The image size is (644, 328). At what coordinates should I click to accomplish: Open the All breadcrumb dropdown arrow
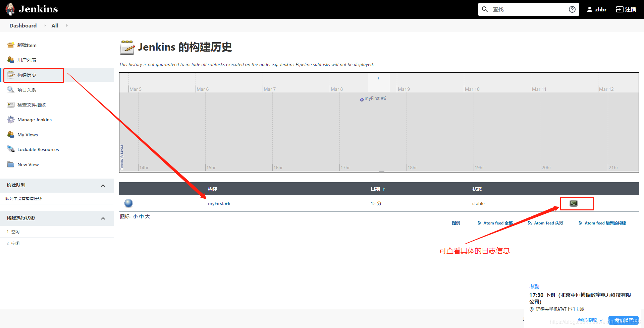click(67, 25)
